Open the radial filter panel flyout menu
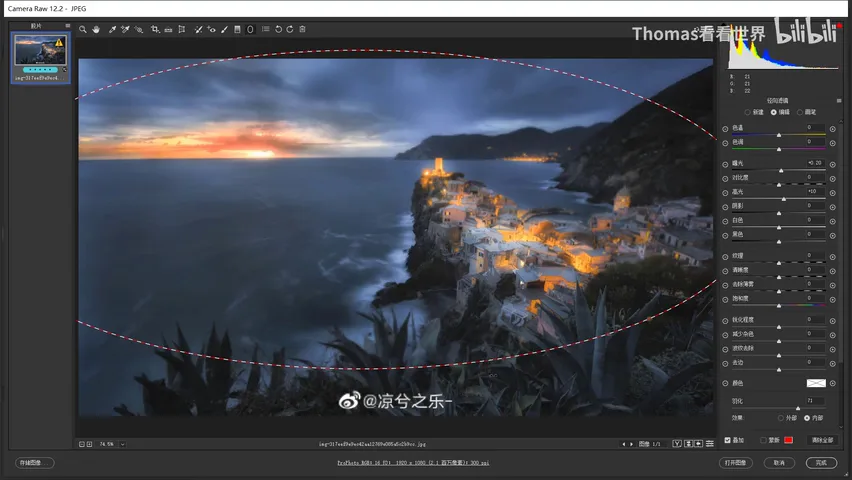The width and height of the screenshot is (852, 480). (839, 101)
